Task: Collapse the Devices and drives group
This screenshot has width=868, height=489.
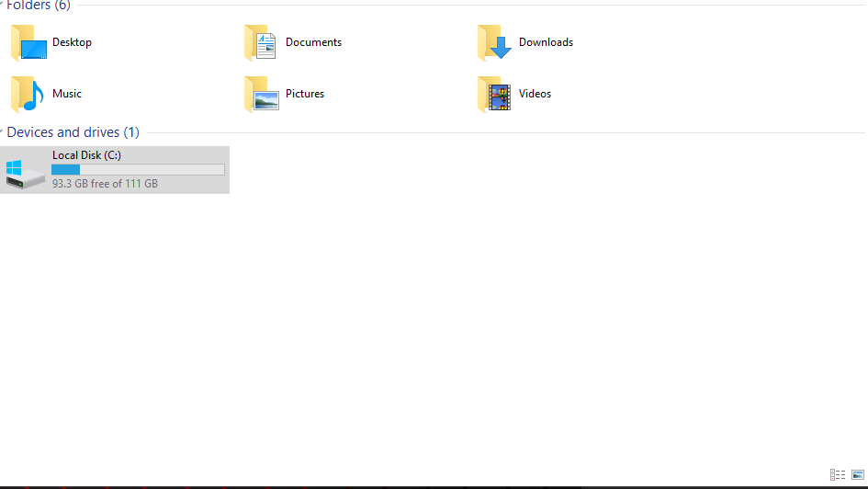Action: (x=2, y=131)
